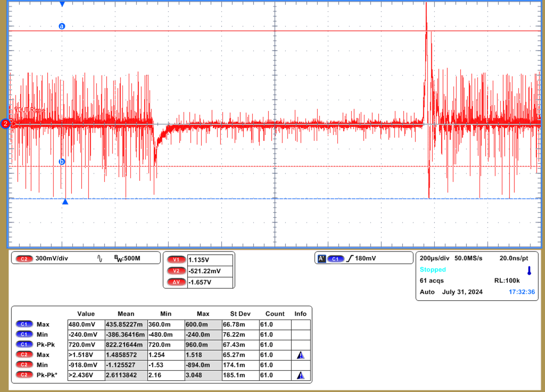545x392 pixels.
Task: Click the Stopped acquisition status
Action: (433, 270)
